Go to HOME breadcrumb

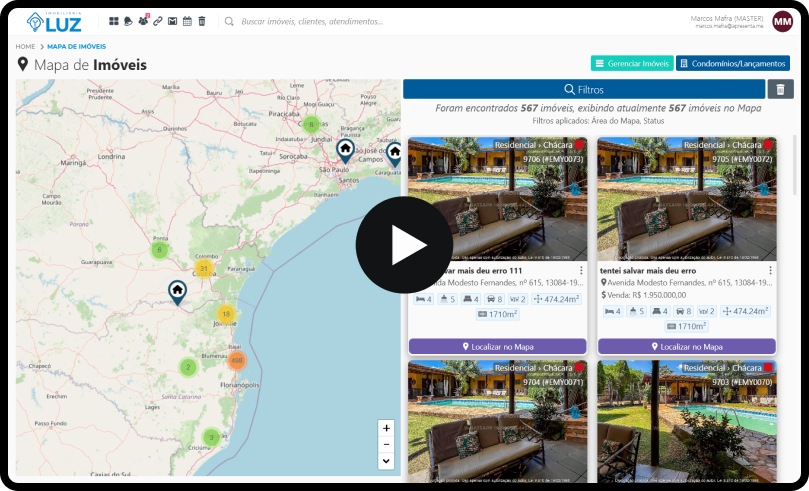[x=25, y=47]
